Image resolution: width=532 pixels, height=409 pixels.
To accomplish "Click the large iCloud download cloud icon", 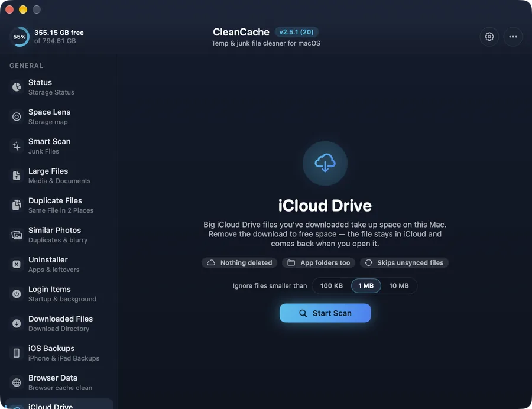I will 325,163.
